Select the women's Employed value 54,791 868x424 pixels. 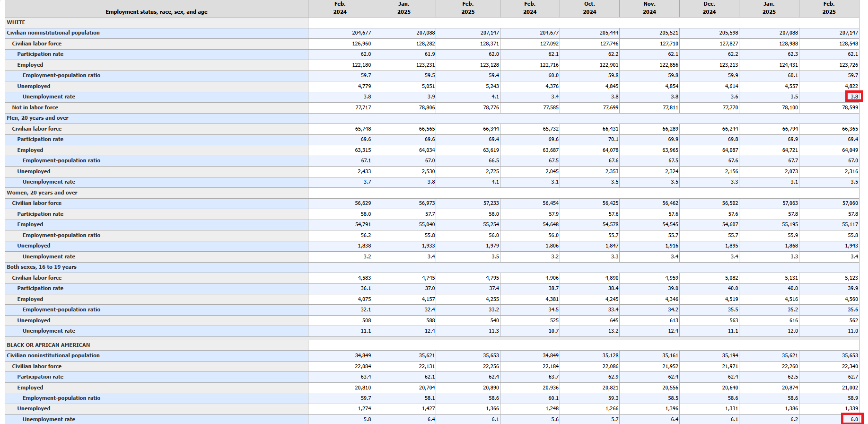pos(363,224)
